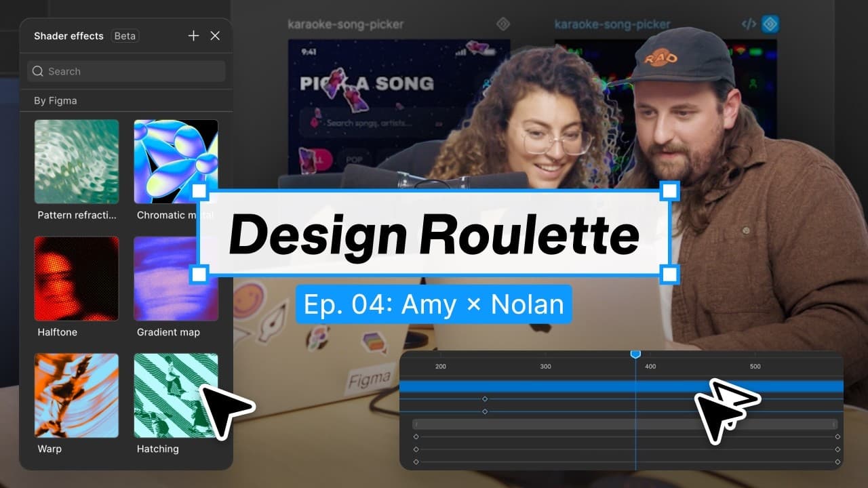This screenshot has height=488, width=868.
Task: Click the Beta badge beside Shader effects
Action: point(125,36)
